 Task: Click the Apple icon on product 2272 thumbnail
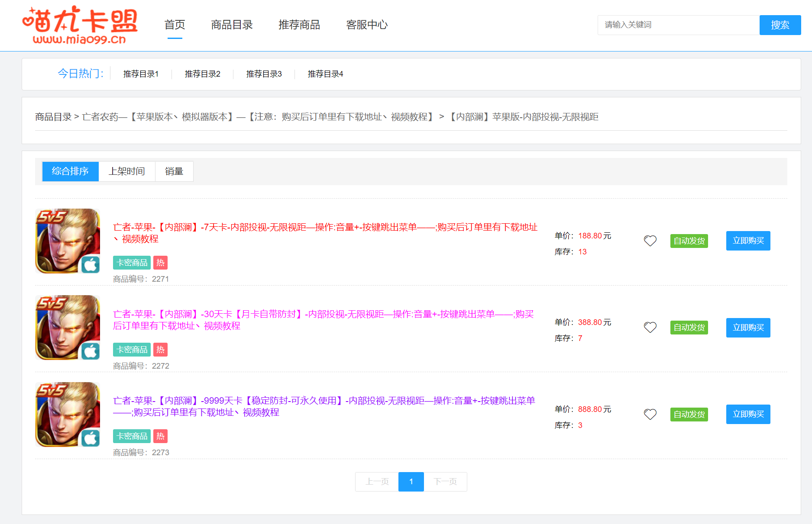pos(91,351)
